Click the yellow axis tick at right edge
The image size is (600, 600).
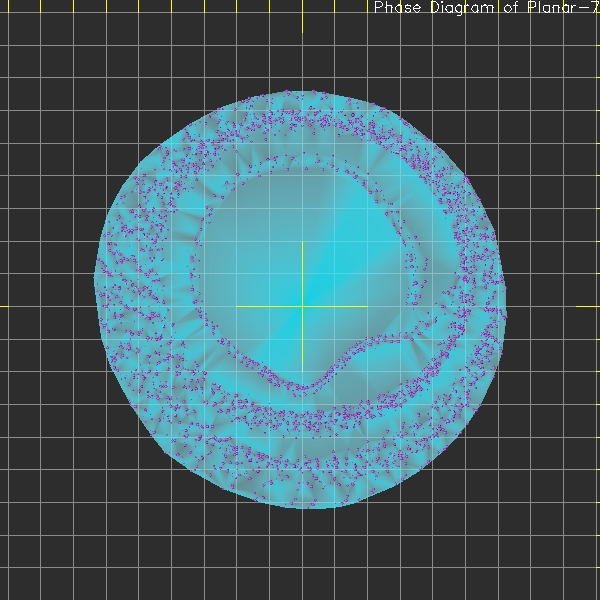pyautogui.click(x=594, y=306)
